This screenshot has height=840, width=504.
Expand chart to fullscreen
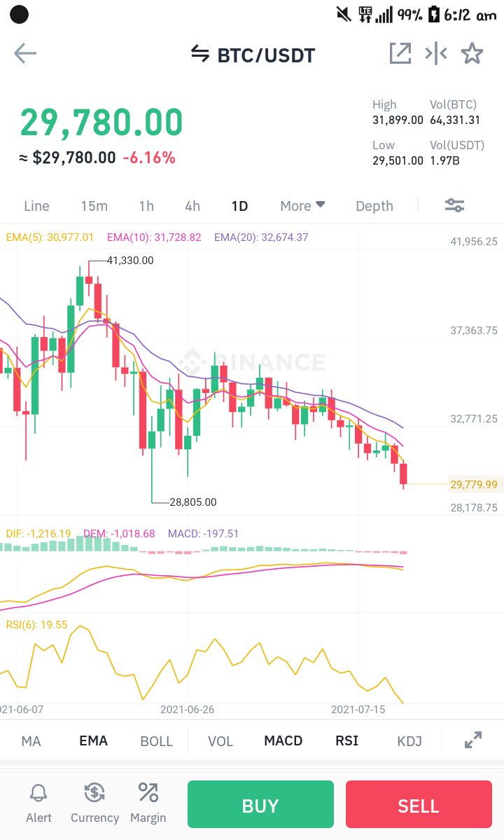pos(473,740)
